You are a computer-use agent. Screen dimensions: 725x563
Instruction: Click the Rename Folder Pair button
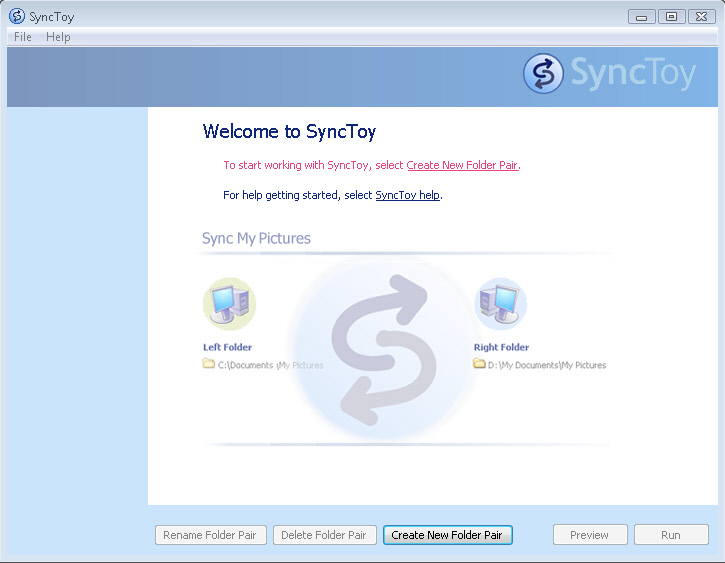[x=211, y=535]
